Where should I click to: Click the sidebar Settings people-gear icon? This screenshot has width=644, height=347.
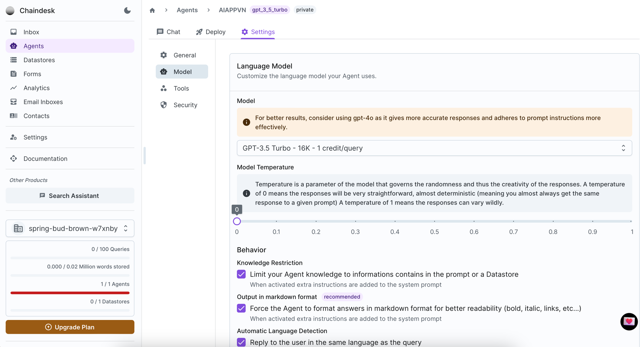pyautogui.click(x=14, y=137)
